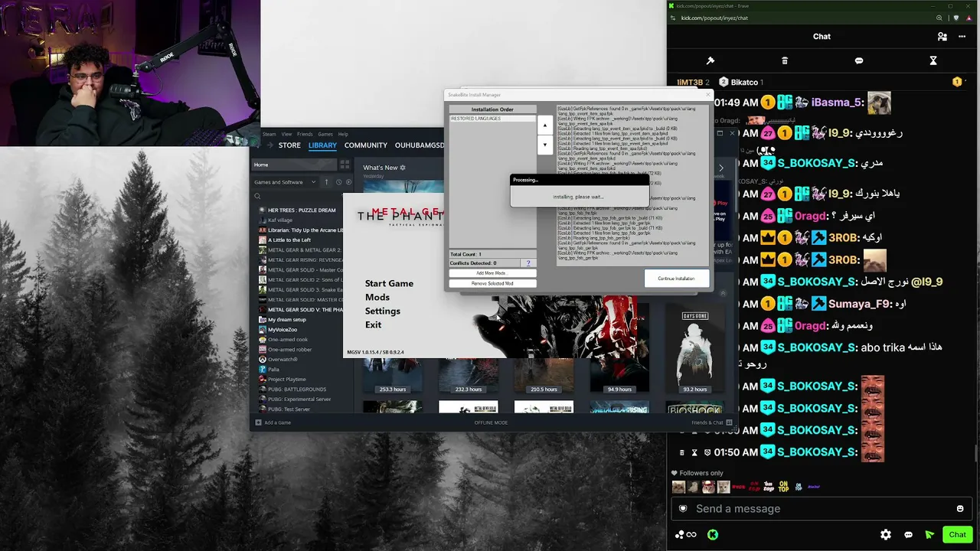Open the Steam menu
The width and height of the screenshot is (980, 551).
[x=269, y=134]
